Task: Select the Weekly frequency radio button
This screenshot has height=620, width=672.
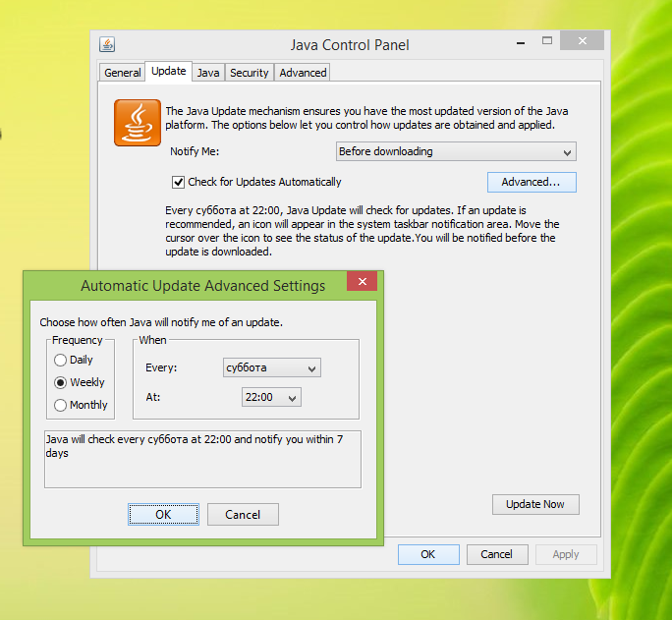Action: pyautogui.click(x=61, y=382)
